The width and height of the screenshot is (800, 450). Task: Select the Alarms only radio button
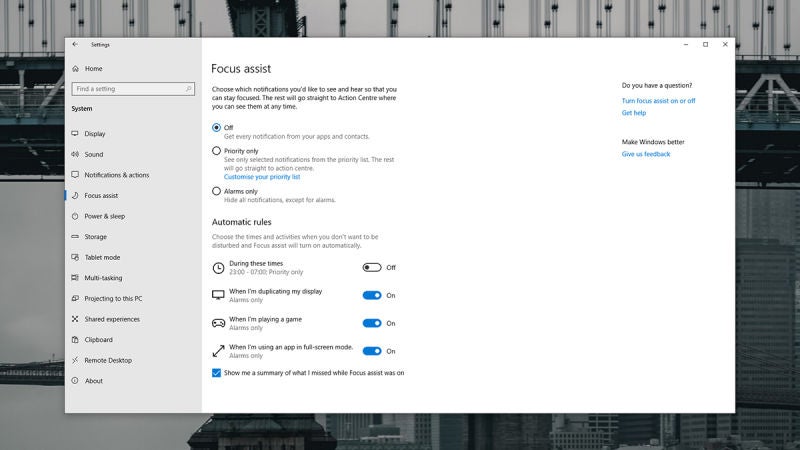coord(217,191)
